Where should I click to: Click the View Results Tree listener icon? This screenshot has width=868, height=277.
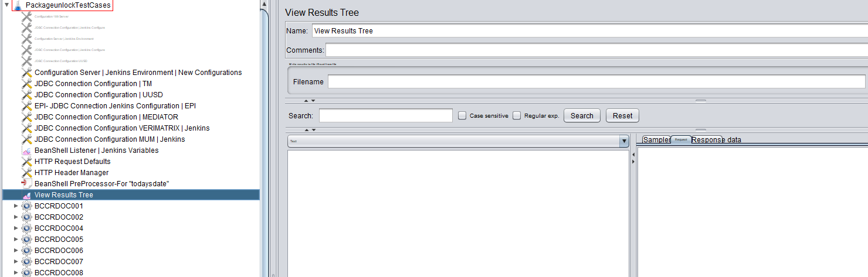click(x=26, y=195)
